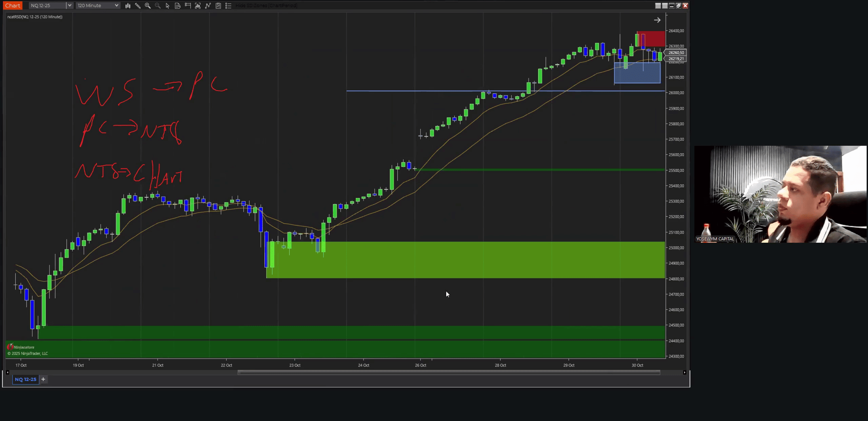Open the bar type candlestick icon

[x=128, y=5]
